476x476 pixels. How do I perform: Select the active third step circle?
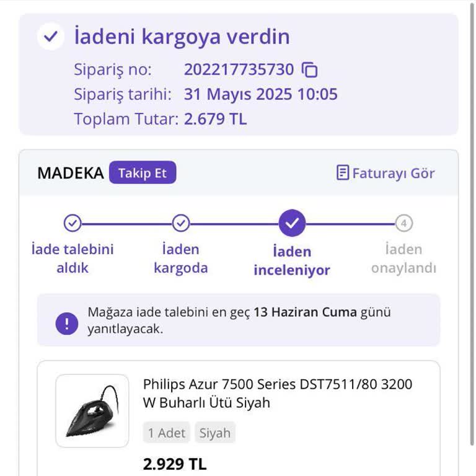(292, 223)
